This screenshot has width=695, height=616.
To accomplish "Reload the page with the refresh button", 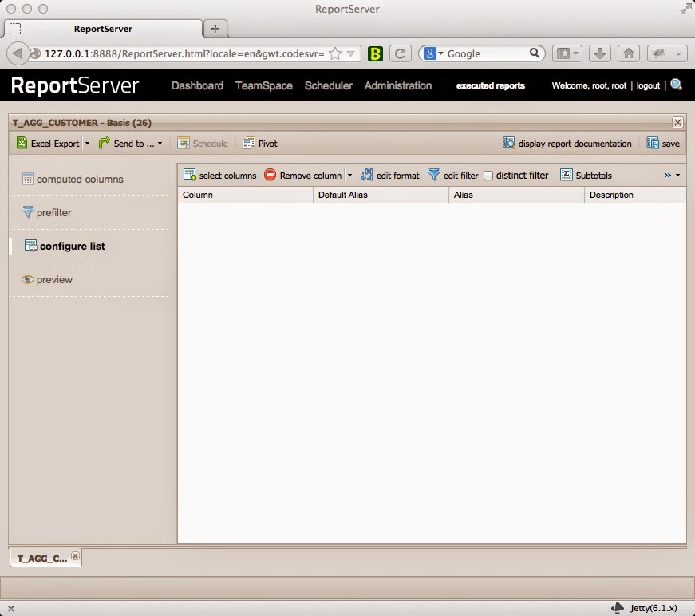I will (401, 53).
